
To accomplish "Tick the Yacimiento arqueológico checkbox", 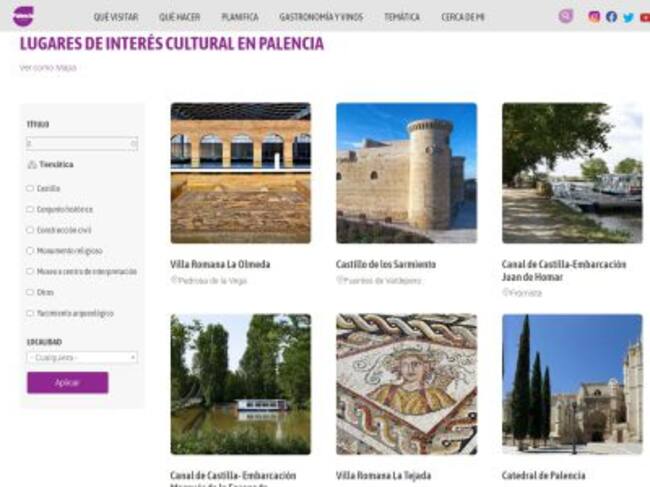I will click(30, 313).
